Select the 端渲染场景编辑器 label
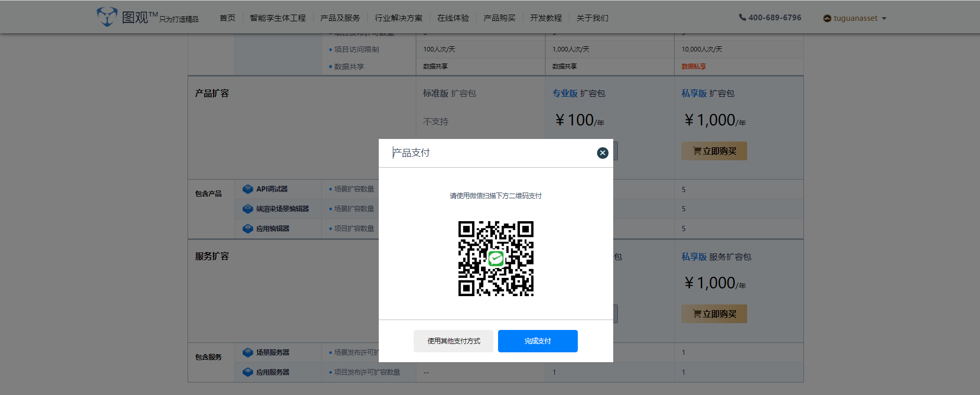Viewport: 980px width, 395px height. click(x=282, y=209)
